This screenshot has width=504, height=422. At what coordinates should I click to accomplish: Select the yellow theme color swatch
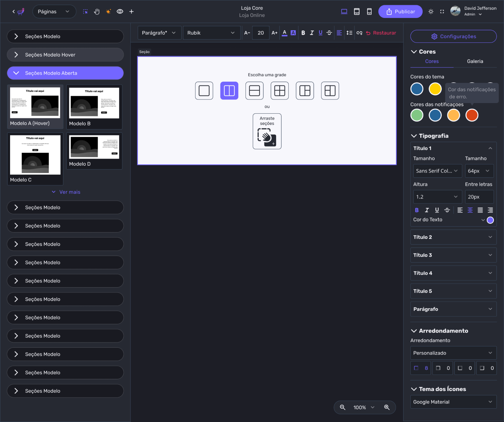pos(435,89)
